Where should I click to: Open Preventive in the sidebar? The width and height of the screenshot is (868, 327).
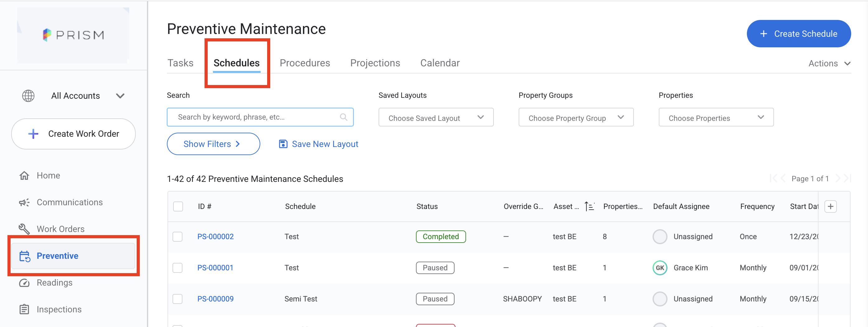[x=73, y=256]
